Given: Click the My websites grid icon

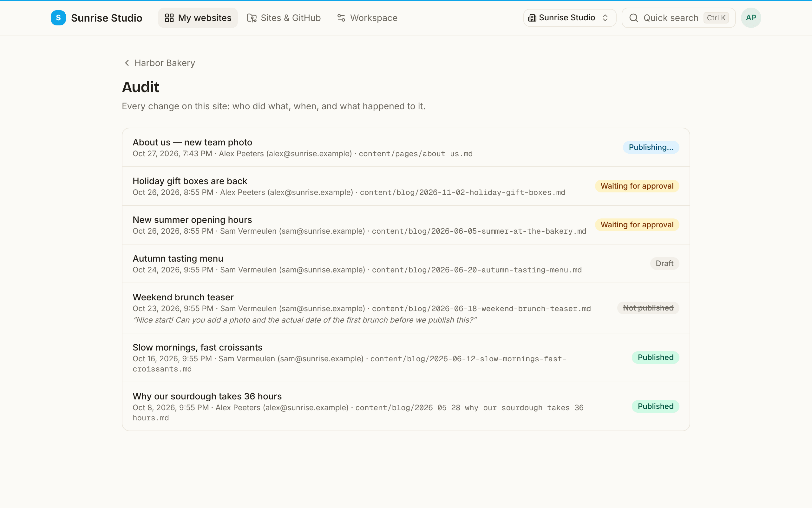Looking at the screenshot, I should [x=169, y=18].
